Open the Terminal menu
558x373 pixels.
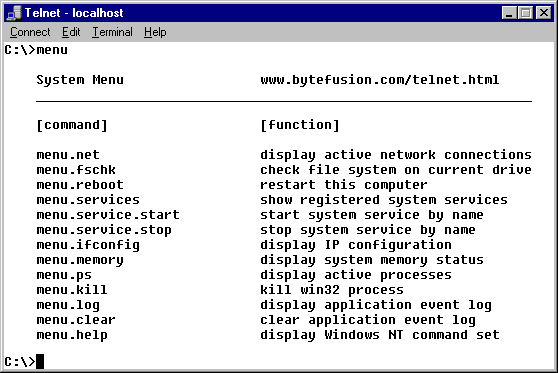[x=112, y=32]
